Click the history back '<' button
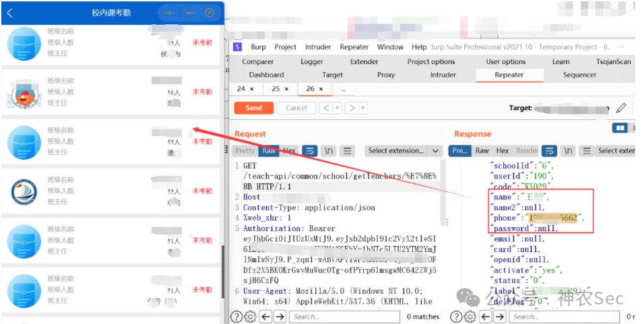644x324 pixels. [x=325, y=108]
